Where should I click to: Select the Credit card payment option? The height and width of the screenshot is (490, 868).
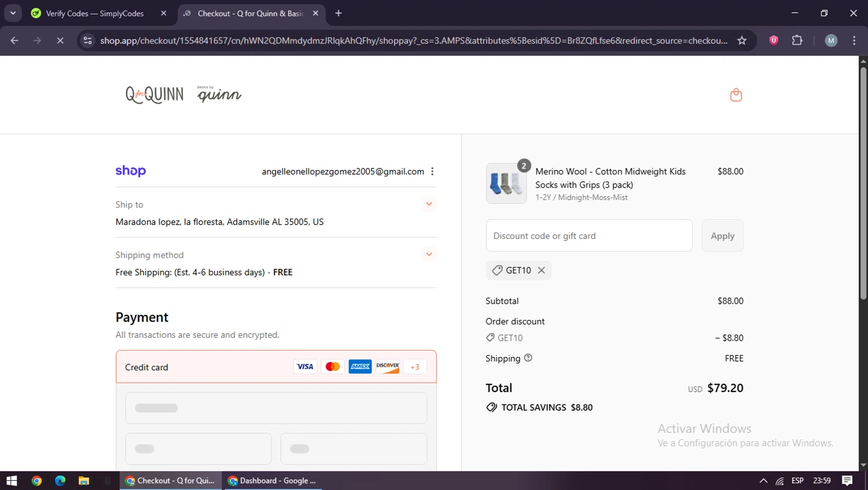(x=276, y=367)
